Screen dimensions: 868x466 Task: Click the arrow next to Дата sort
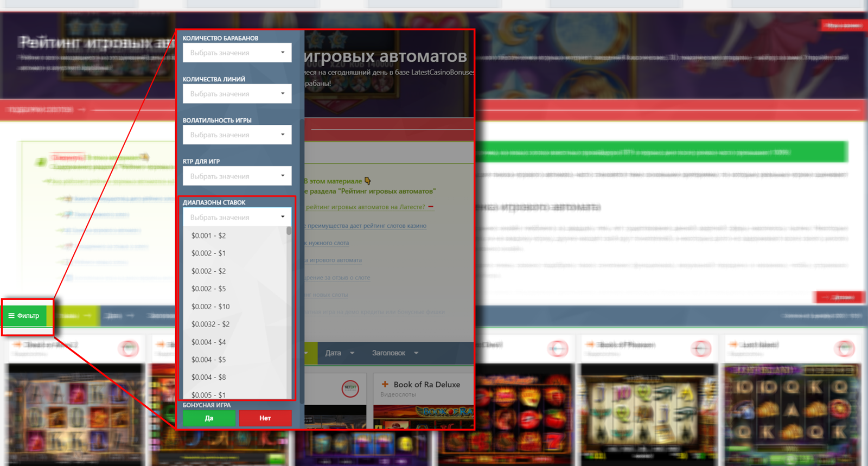[352, 353]
